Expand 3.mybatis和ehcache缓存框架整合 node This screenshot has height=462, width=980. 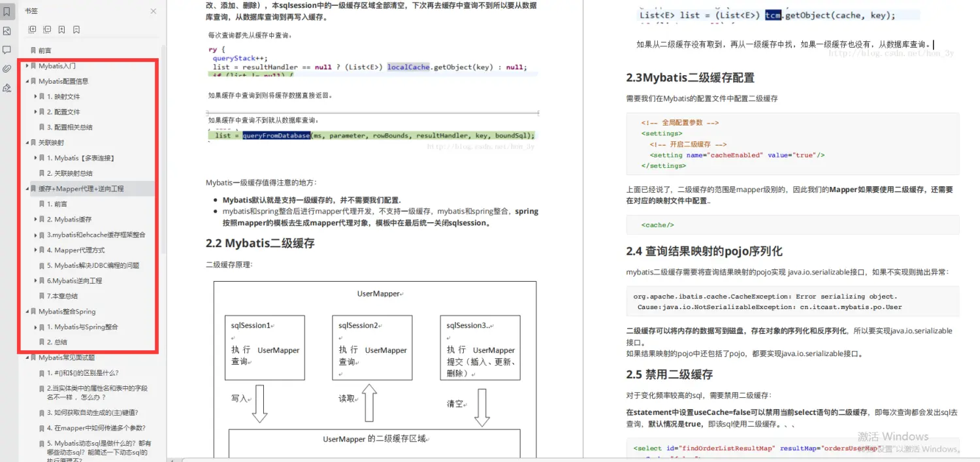click(35, 235)
